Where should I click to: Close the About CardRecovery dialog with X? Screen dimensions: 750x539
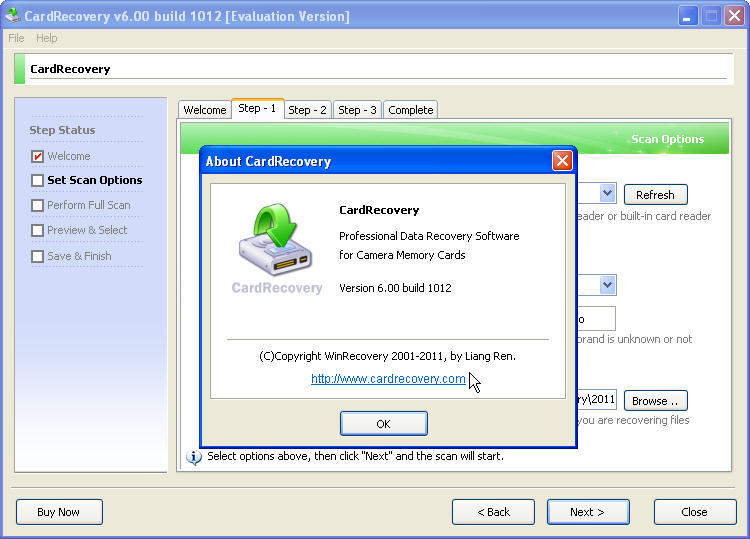(562, 161)
